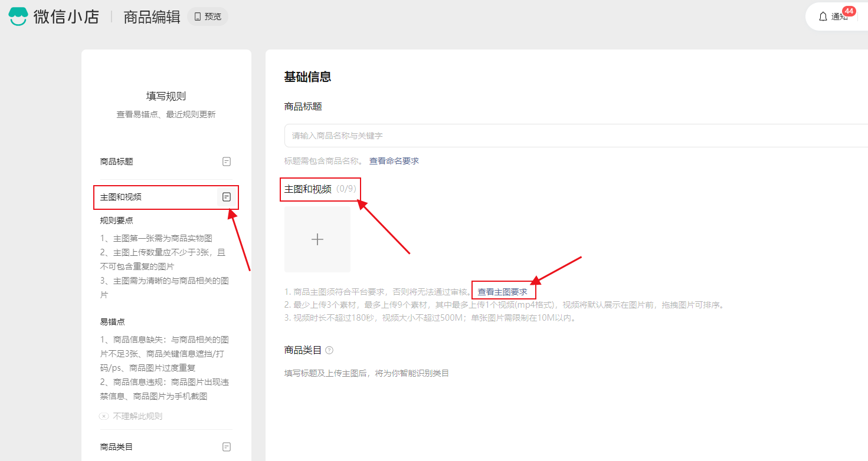The width and height of the screenshot is (868, 461).
Task: Open the 通知 notification bell
Action: (823, 17)
